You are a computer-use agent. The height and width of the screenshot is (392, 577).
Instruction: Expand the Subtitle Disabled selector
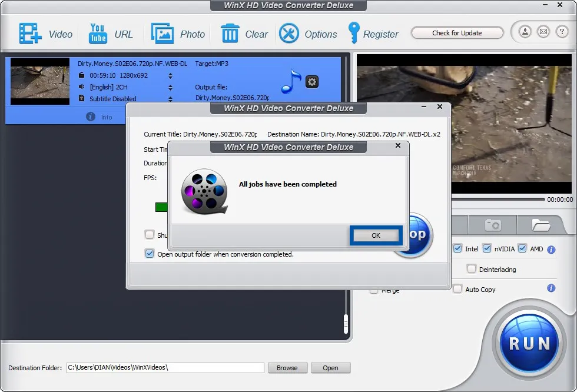(x=171, y=99)
